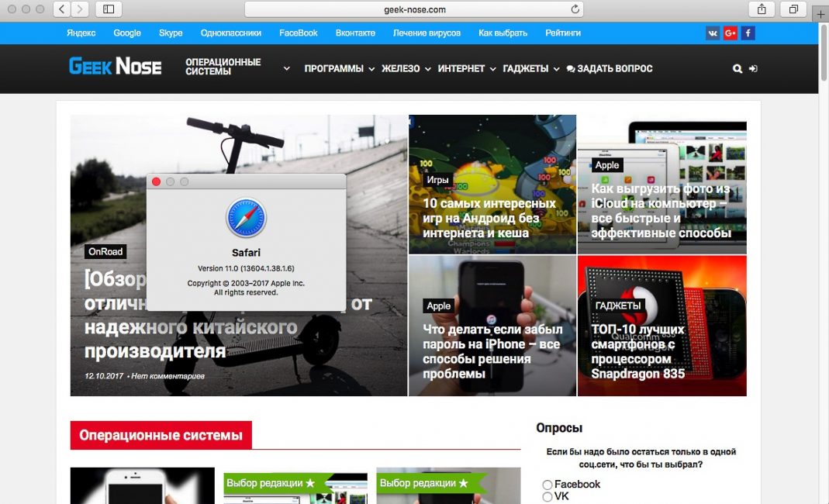The height and width of the screenshot is (504, 829).
Task: Open a new tab with plus button
Action: tap(820, 14)
